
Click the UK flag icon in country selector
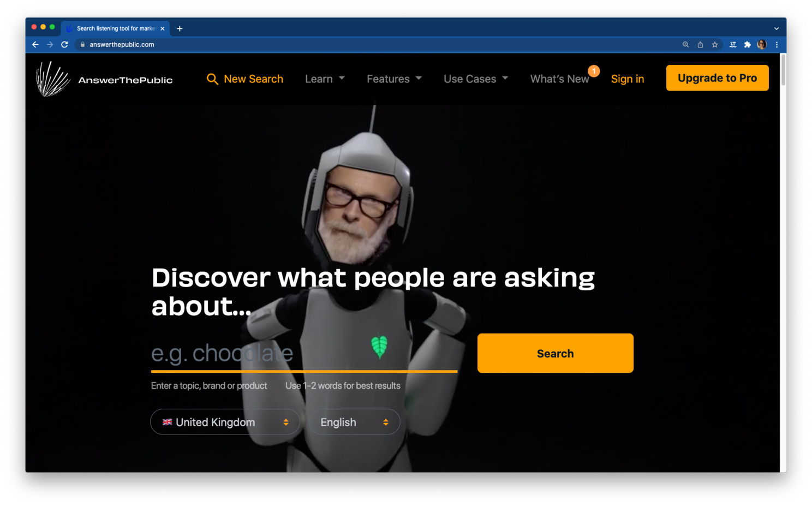coord(168,422)
